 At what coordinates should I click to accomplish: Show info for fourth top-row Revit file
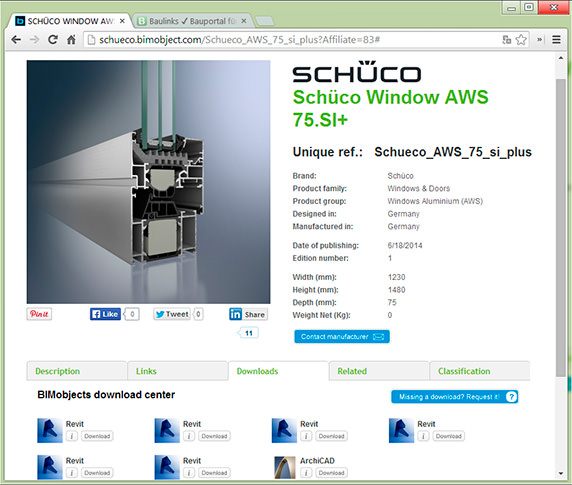click(x=423, y=436)
